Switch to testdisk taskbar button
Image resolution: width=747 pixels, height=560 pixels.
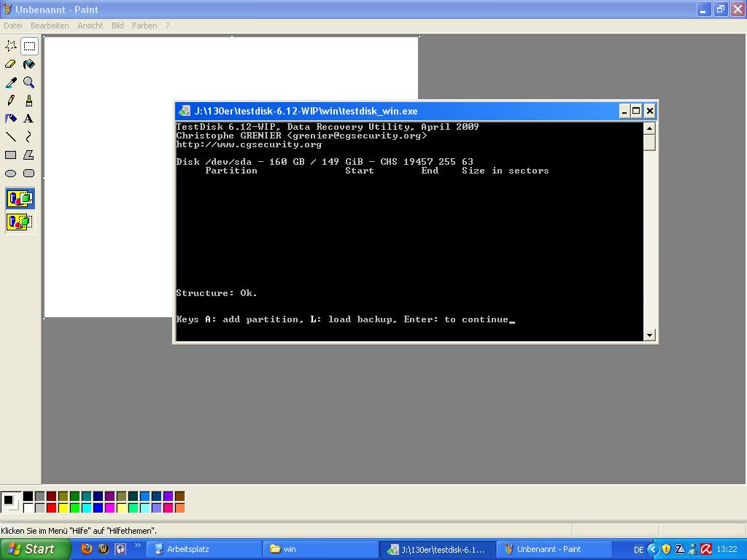(437, 549)
